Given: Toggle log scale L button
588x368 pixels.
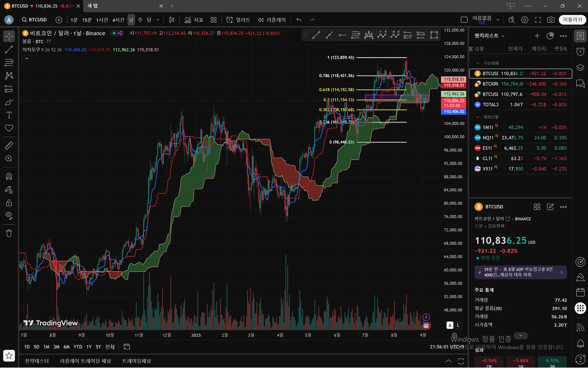Looking at the screenshot, I should 458,325.
